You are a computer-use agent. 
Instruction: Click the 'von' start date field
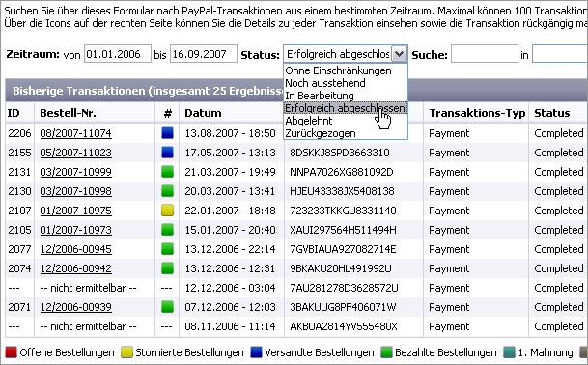click(x=118, y=54)
